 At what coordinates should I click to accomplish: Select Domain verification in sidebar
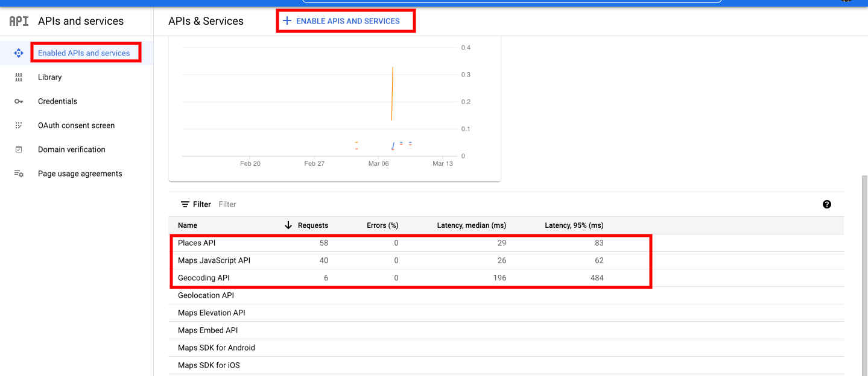click(72, 149)
